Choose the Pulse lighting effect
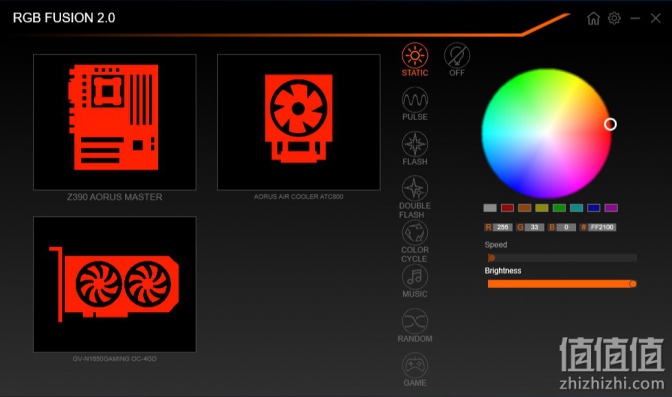Image resolution: width=672 pixels, height=397 pixels. [414, 104]
